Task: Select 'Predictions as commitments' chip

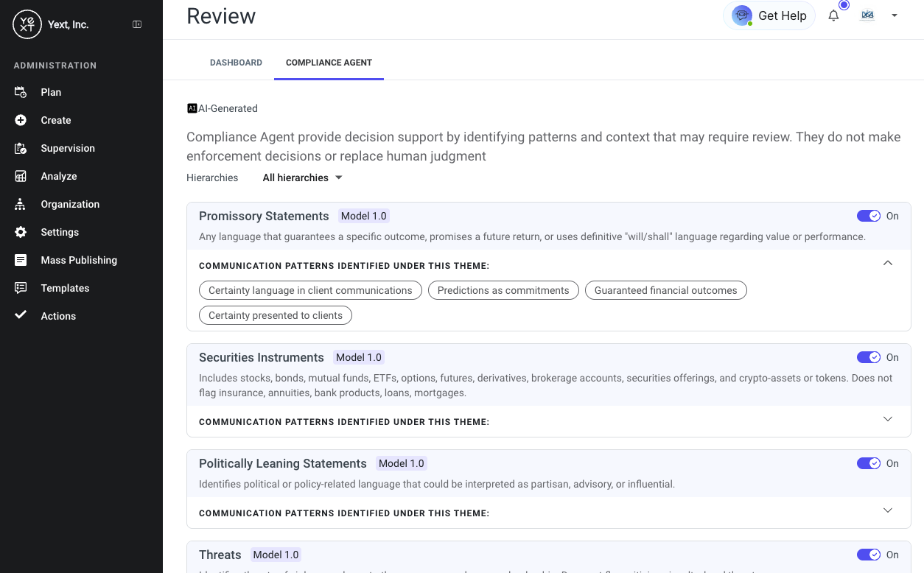Action: pyautogui.click(x=503, y=290)
